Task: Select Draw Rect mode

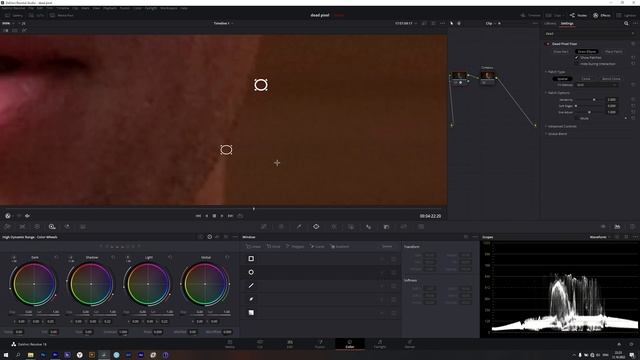Action: click(x=560, y=51)
